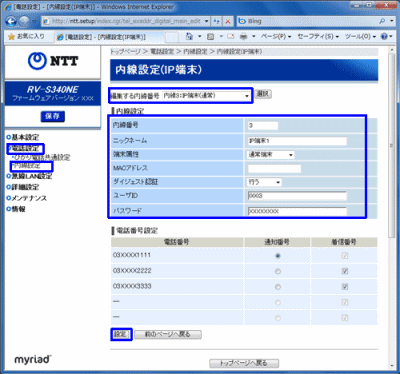Click the Feeds icon in the command bar
Viewport: 400px width, 374px height.
pos(210,37)
